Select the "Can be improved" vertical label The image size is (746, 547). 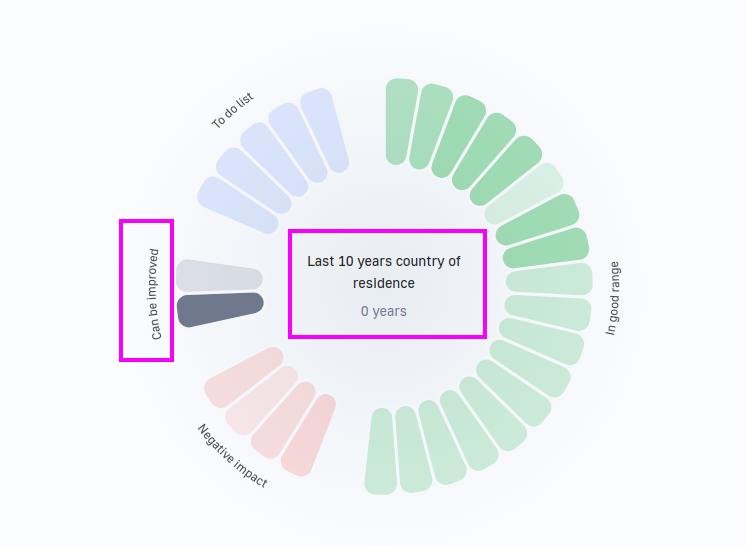155,294
